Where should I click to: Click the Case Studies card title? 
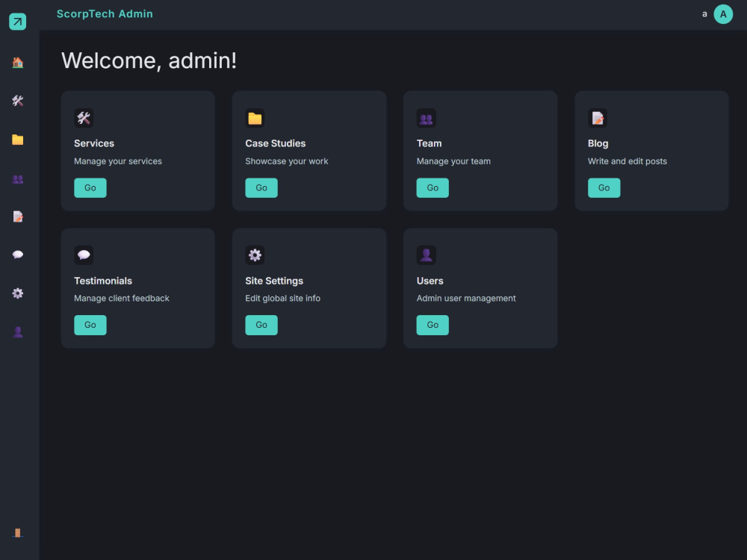[x=276, y=143]
